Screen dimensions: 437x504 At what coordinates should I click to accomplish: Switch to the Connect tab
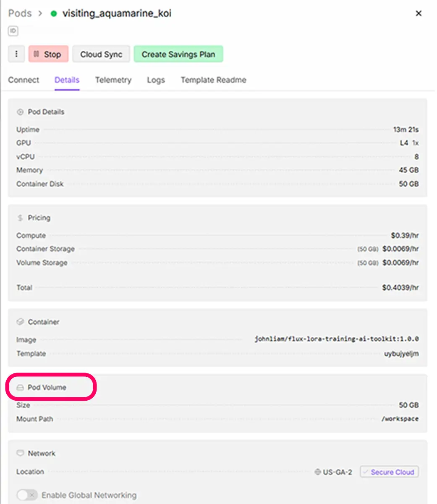click(24, 80)
